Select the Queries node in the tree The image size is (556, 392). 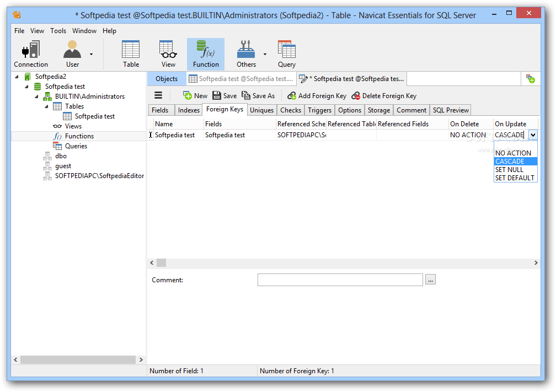click(76, 146)
